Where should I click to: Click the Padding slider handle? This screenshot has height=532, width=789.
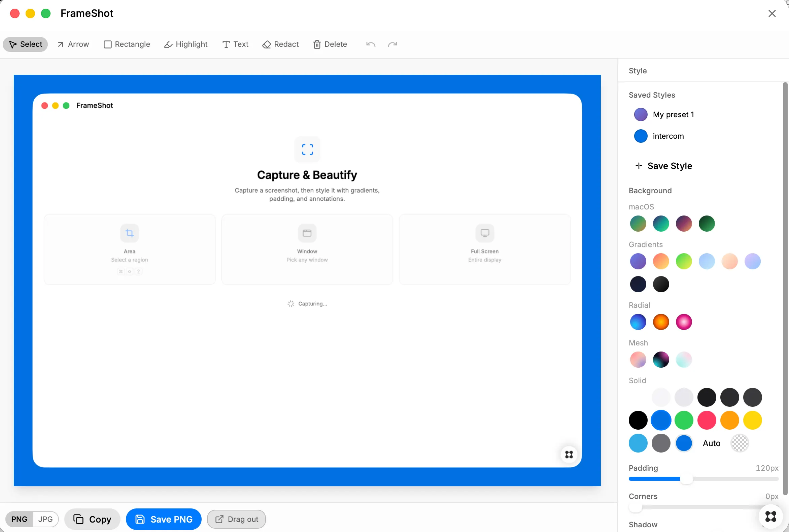tap(687, 479)
